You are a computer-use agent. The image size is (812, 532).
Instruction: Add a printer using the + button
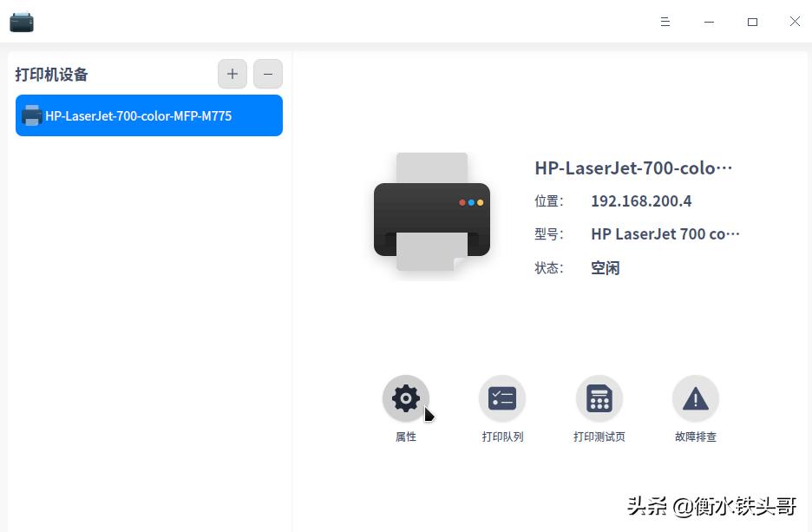pyautogui.click(x=232, y=74)
